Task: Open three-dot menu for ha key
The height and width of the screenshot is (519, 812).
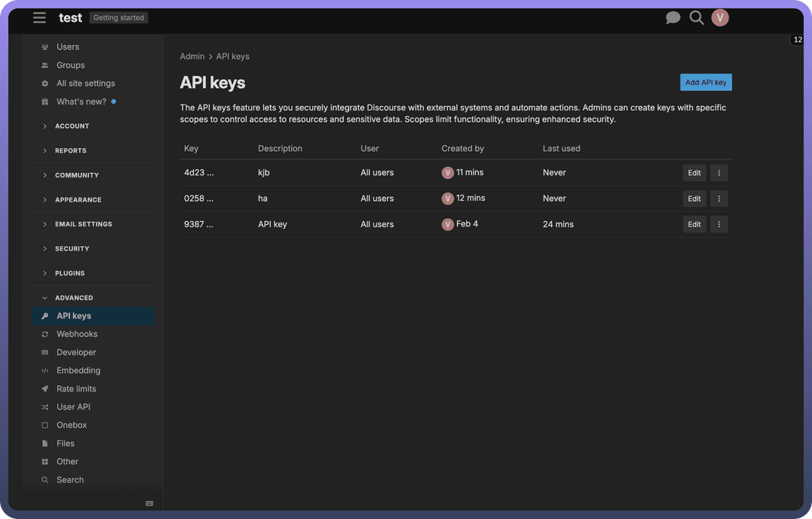Action: [719, 199]
